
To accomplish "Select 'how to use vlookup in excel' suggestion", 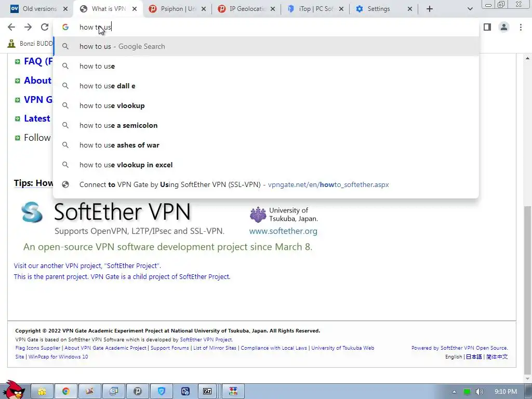I will 266,165.
